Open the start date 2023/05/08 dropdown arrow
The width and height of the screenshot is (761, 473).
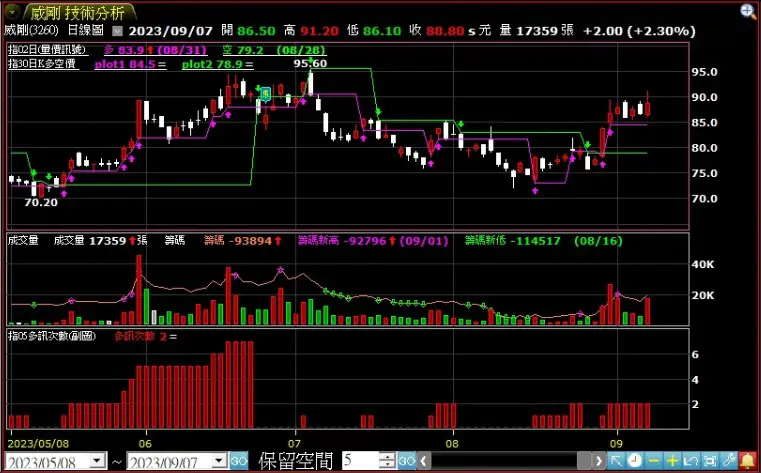point(98,461)
